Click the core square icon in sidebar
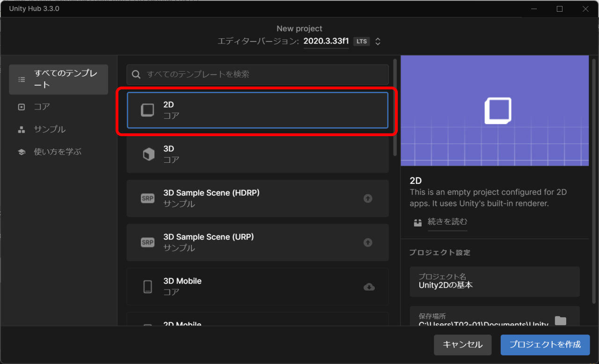 click(x=21, y=107)
